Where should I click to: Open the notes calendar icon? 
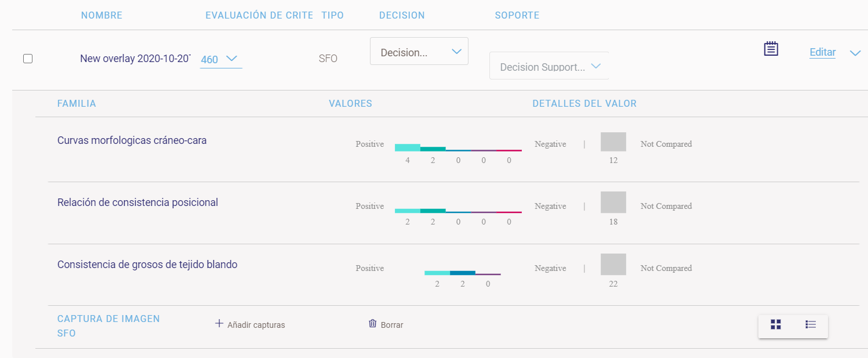point(771,49)
